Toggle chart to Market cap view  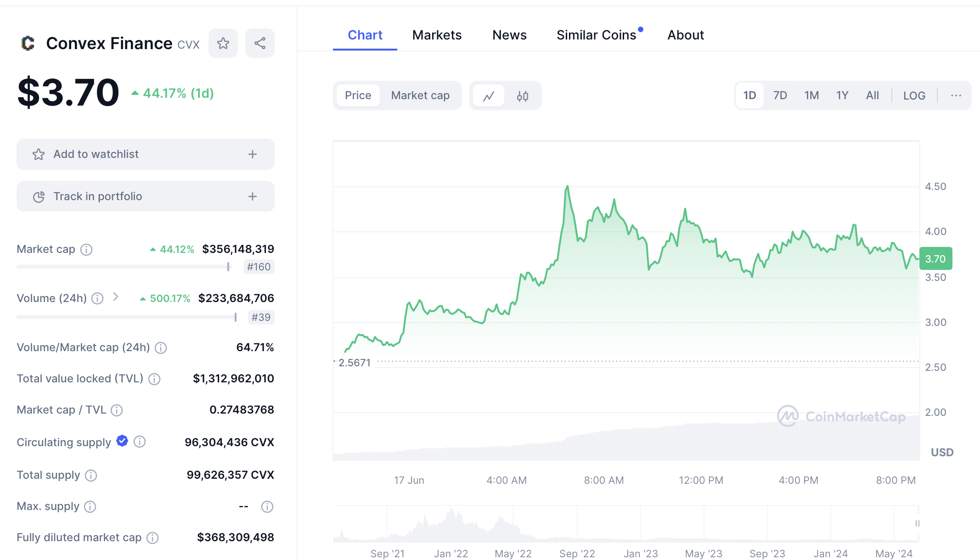420,95
